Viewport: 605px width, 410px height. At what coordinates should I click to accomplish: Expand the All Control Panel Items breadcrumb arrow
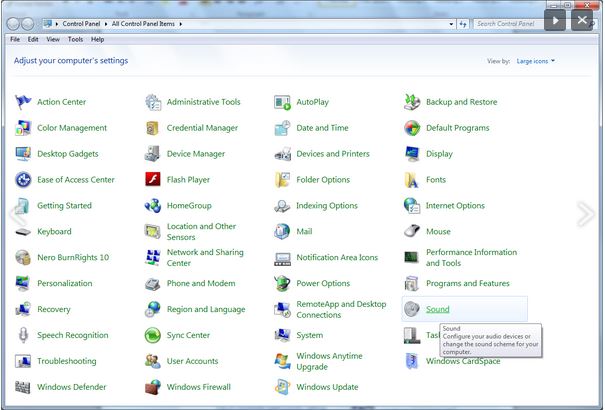coord(180,23)
